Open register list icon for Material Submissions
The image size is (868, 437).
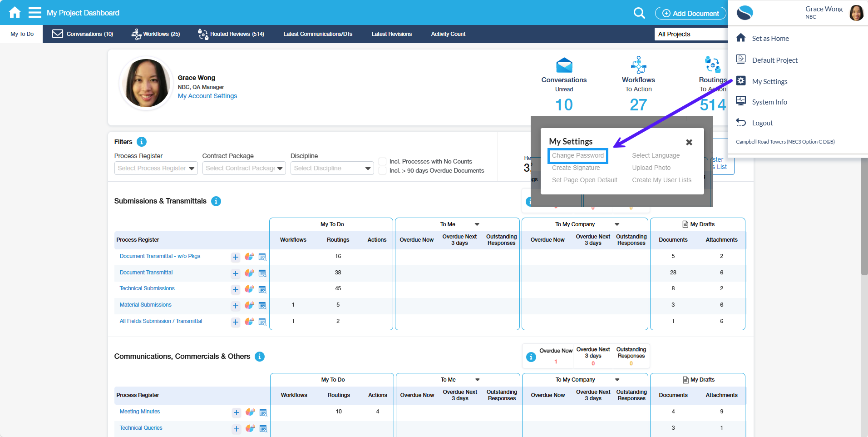pyautogui.click(x=262, y=306)
